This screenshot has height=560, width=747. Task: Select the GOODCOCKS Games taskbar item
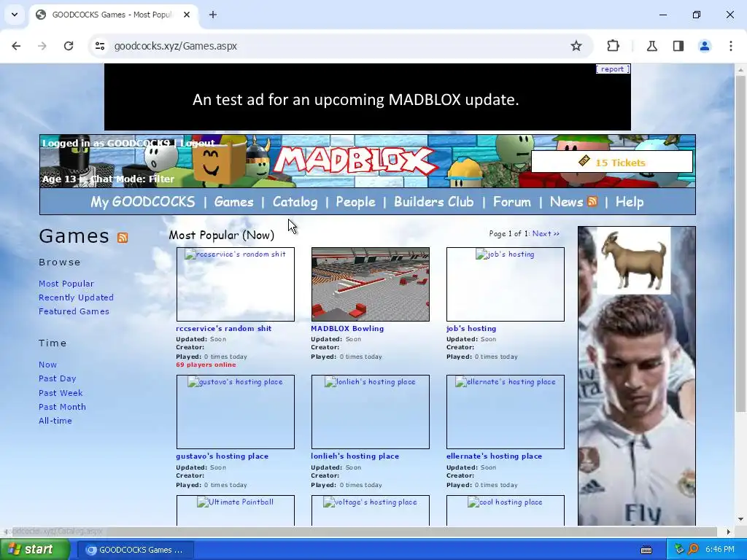click(x=135, y=550)
